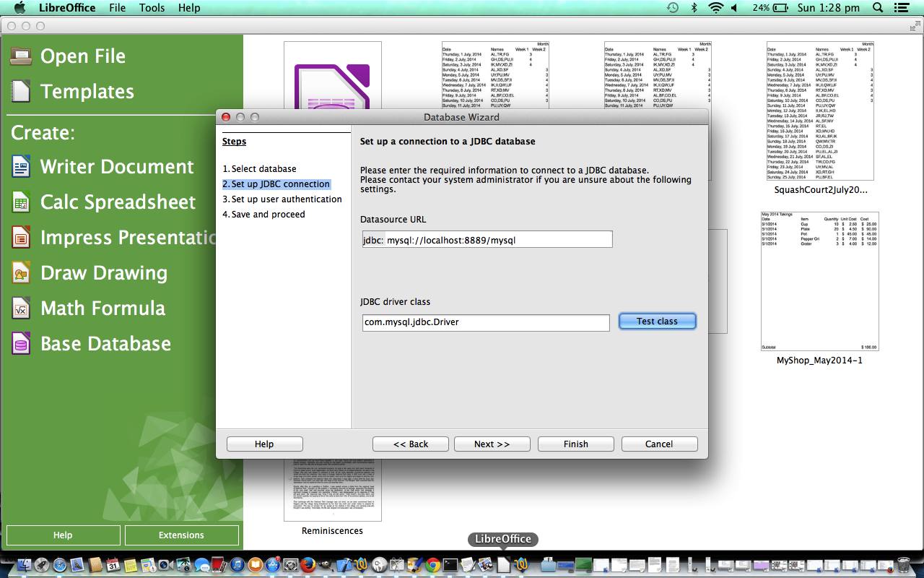924x578 pixels.
Task: Open the Help menu in menu bar
Action: (x=189, y=8)
